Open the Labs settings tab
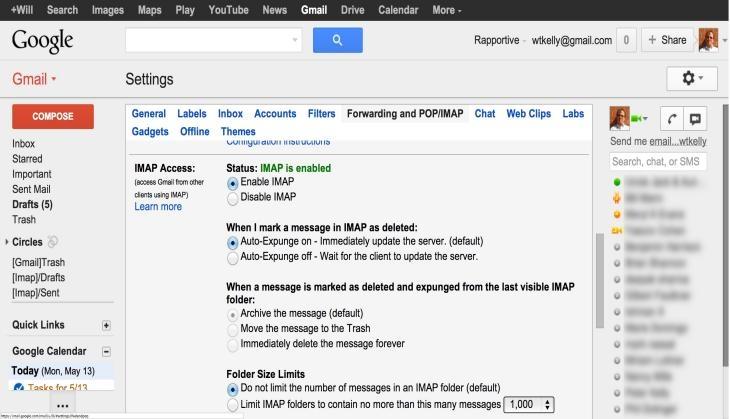The height and width of the screenshot is (419, 730). (573, 114)
